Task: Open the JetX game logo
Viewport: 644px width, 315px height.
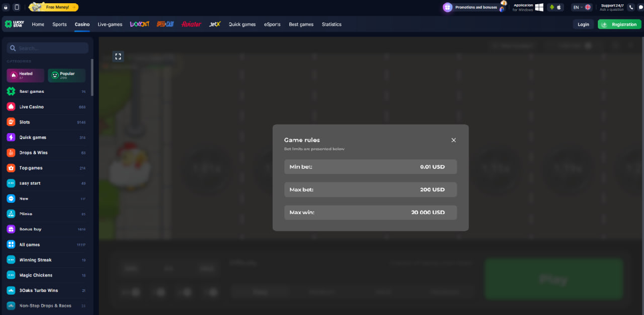Action: tap(215, 24)
